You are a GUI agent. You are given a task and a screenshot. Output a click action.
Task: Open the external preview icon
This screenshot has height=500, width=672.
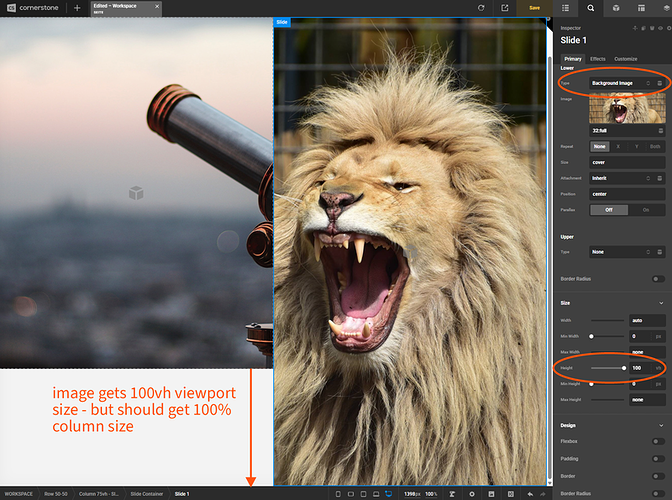click(504, 8)
